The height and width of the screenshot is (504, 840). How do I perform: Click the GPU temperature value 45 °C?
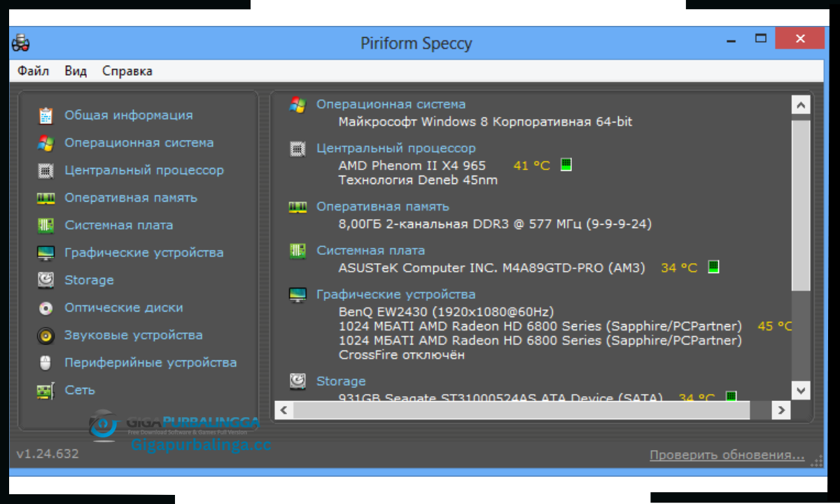click(776, 326)
